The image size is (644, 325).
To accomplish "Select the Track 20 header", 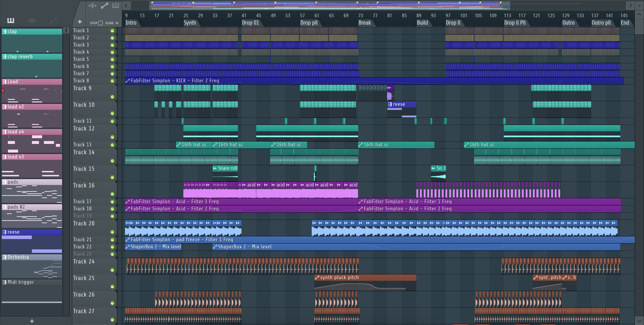I will click(x=95, y=228).
